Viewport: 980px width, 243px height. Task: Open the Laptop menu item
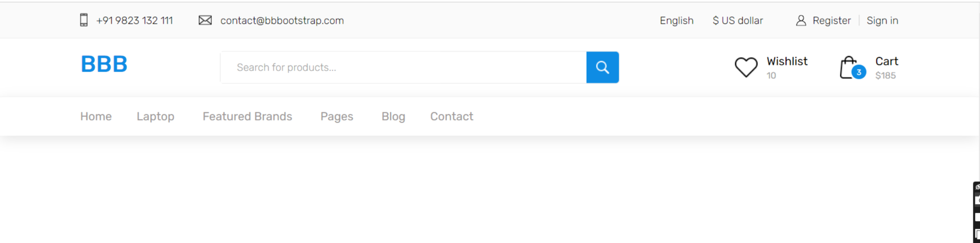pos(155,116)
